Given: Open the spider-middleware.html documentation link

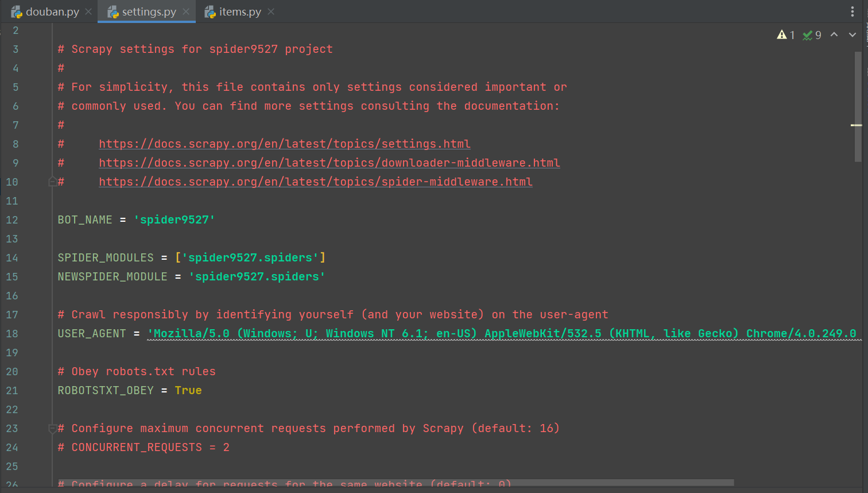Looking at the screenshot, I should click(x=315, y=182).
